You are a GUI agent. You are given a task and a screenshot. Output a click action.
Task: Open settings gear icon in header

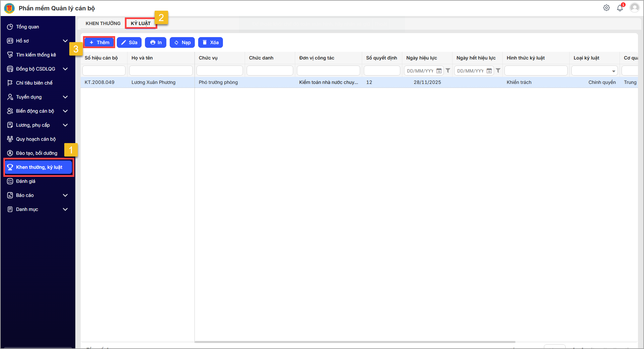tap(606, 8)
